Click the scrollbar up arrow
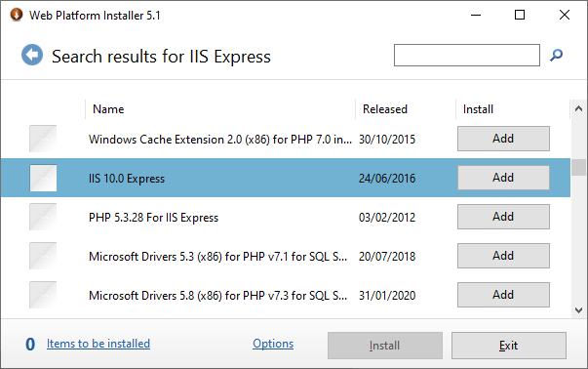Image resolution: width=588 pixels, height=369 pixels. coord(578,109)
